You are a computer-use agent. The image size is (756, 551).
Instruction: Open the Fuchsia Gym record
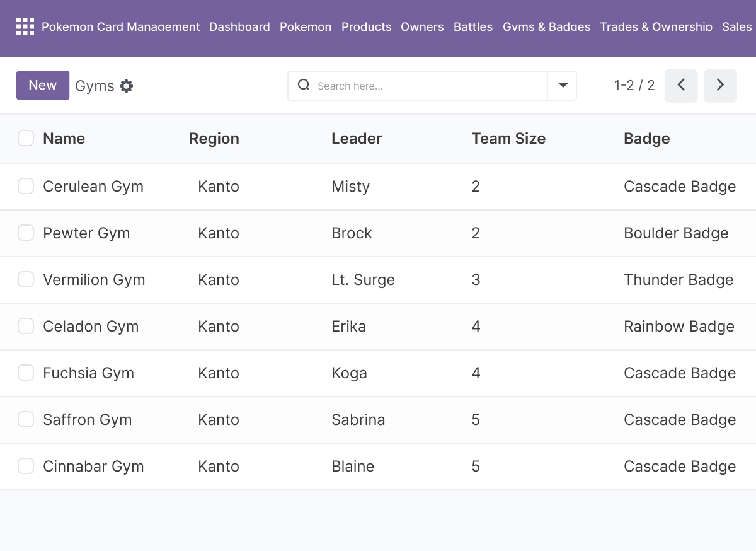[x=88, y=373]
